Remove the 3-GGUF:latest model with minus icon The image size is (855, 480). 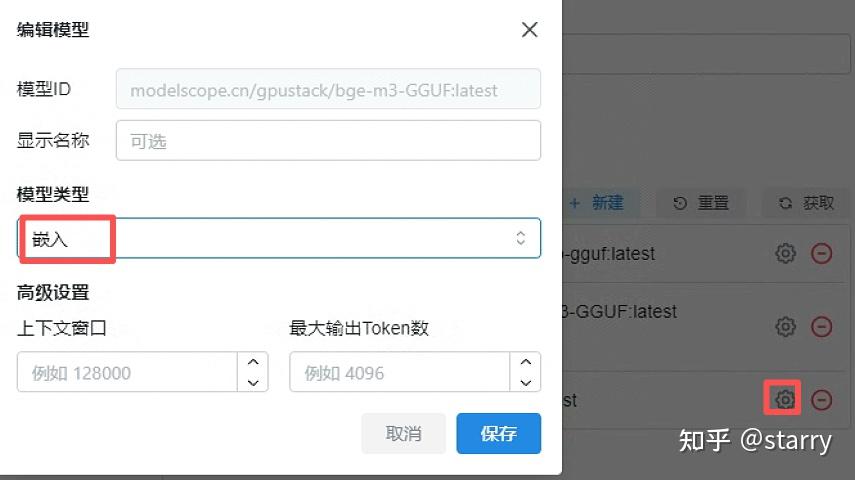821,327
